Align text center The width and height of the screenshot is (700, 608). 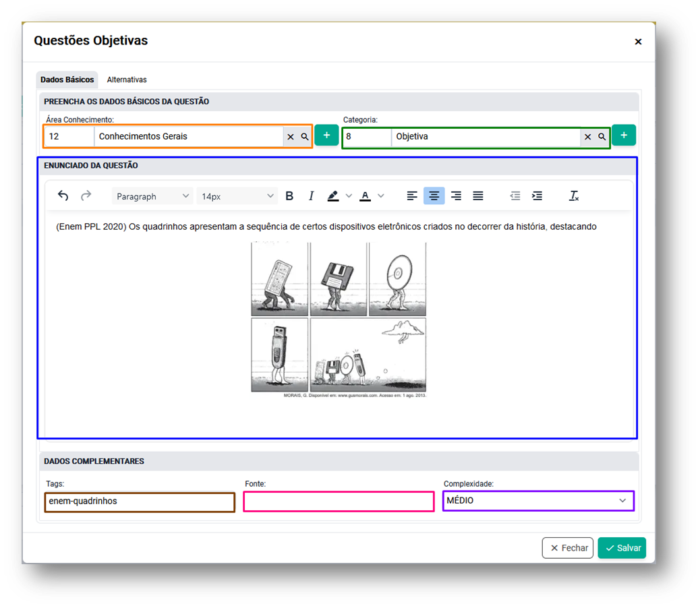pos(434,196)
